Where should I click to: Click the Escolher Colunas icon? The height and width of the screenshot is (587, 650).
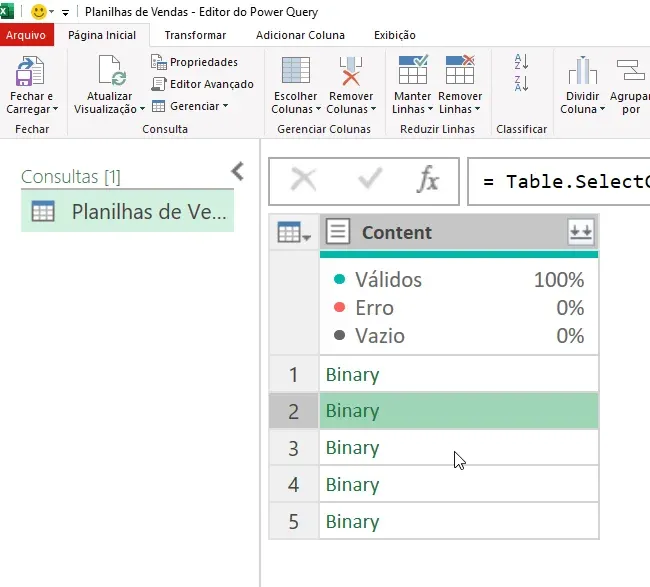(296, 70)
